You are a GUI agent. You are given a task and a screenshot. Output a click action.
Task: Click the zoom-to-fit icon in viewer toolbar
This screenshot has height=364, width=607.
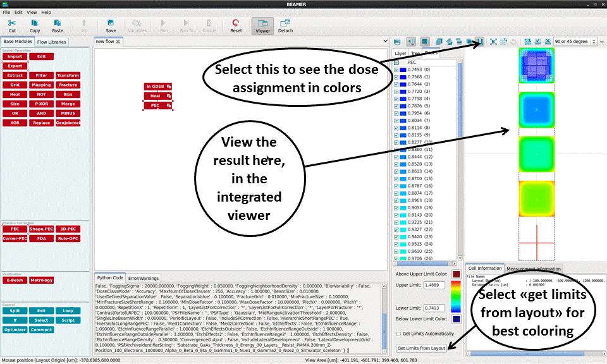493,41
